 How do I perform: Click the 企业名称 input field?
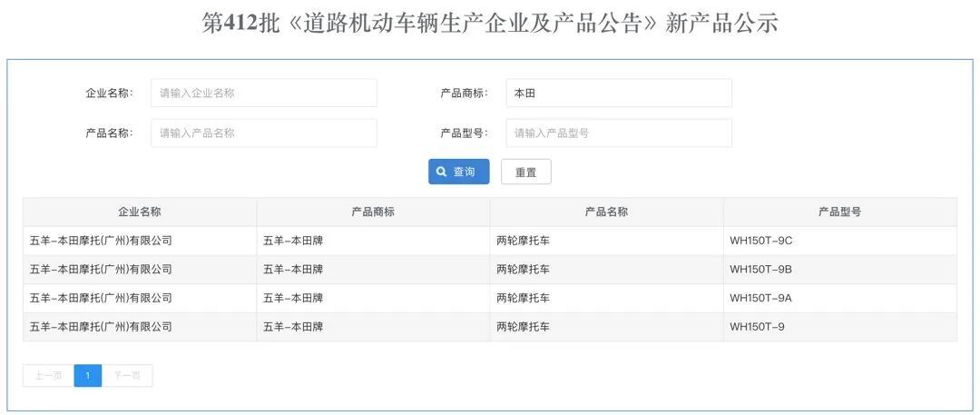264,94
